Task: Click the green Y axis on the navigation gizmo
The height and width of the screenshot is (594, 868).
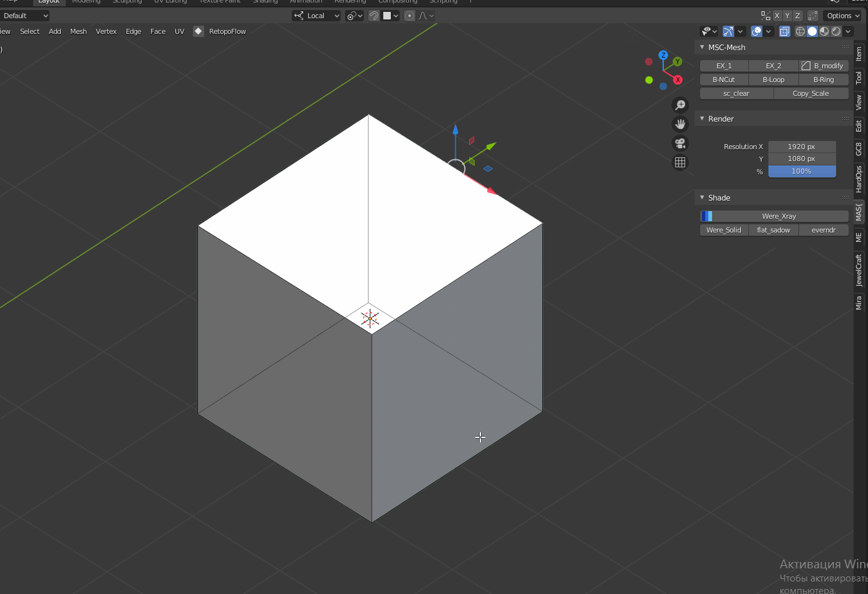Action: pos(678,62)
